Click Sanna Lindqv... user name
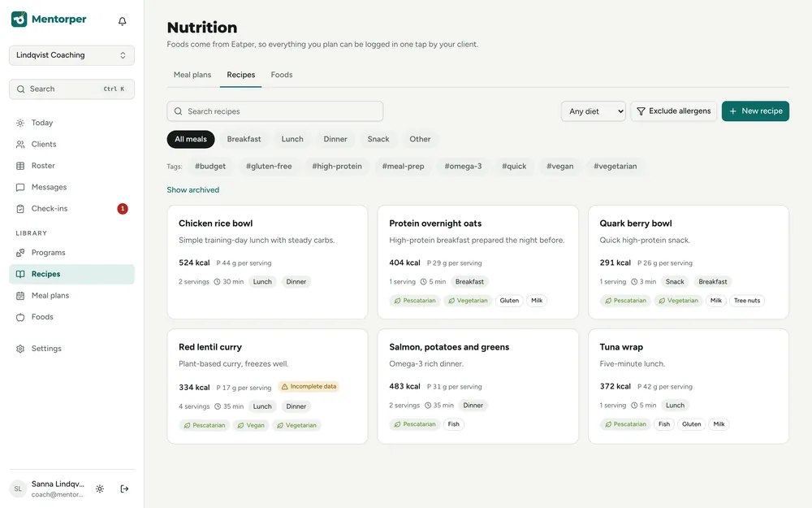 (58, 484)
